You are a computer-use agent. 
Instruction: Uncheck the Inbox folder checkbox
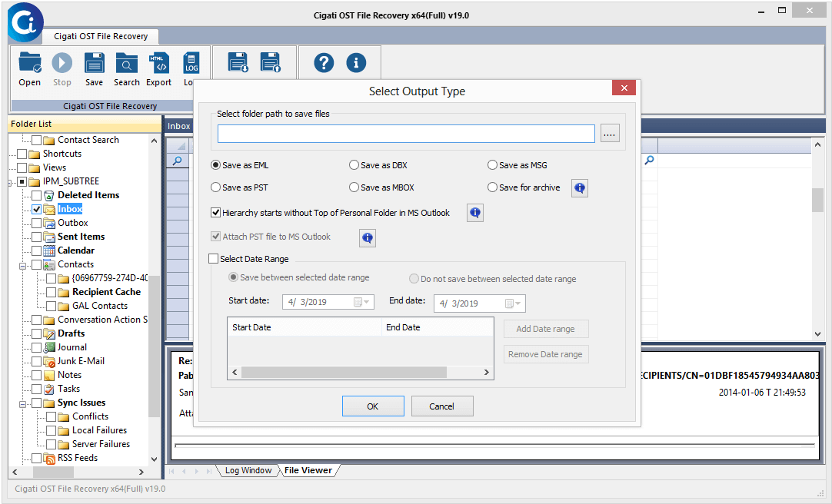click(37, 209)
